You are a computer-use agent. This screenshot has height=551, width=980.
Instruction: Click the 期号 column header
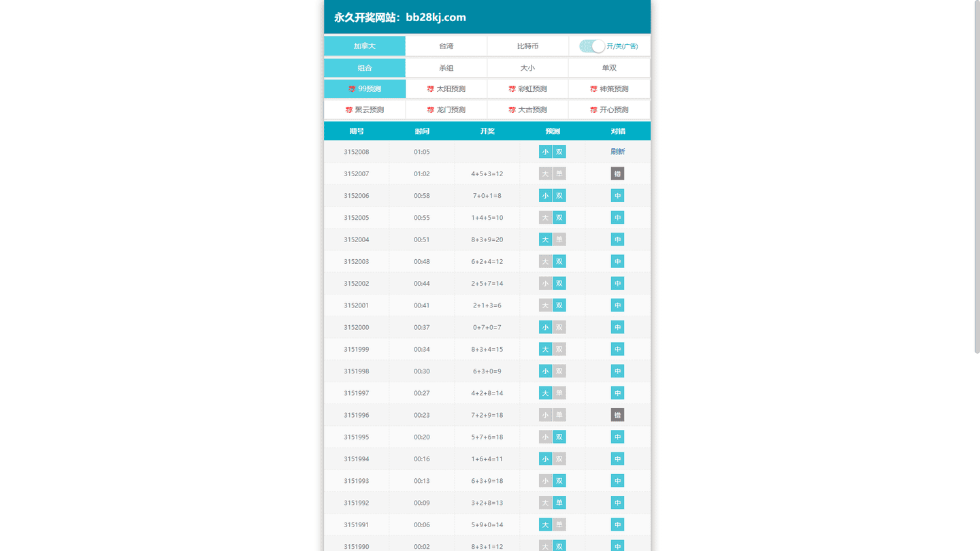(357, 131)
